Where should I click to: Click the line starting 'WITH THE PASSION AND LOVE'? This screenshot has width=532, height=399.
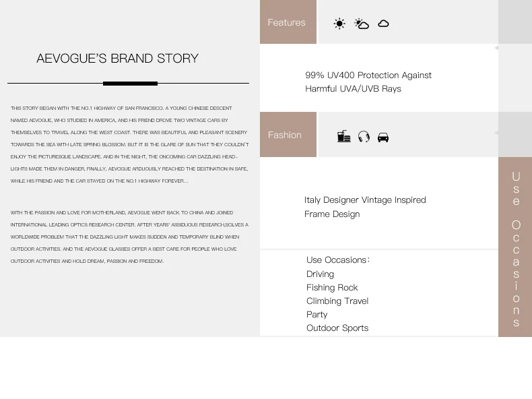click(121, 212)
